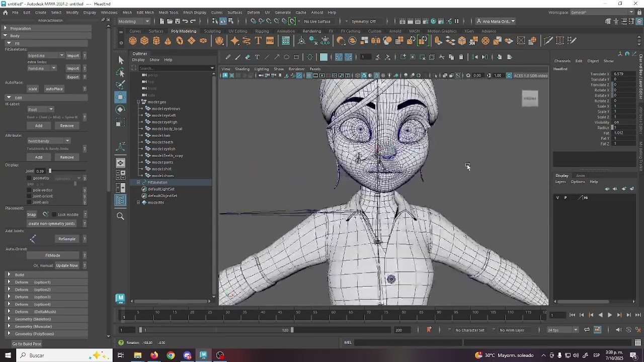The height and width of the screenshot is (362, 644).
Task: Activate the Rotate tool in toolbox
Action: 120,110
